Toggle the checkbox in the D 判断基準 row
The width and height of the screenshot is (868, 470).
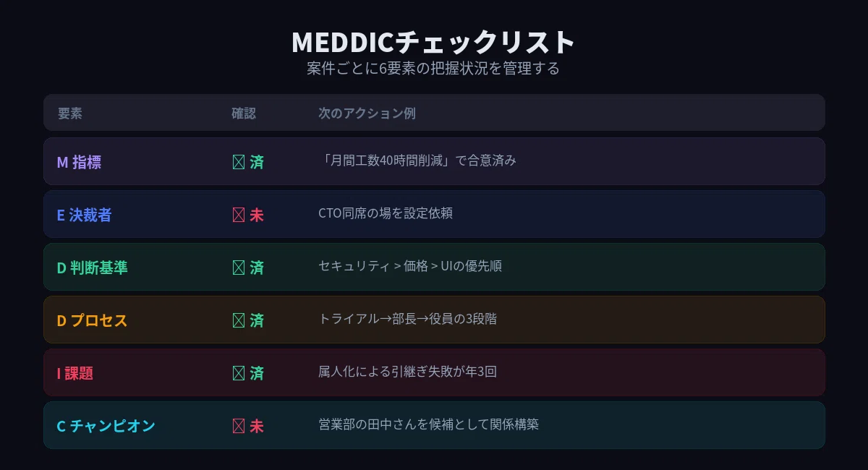coord(238,268)
